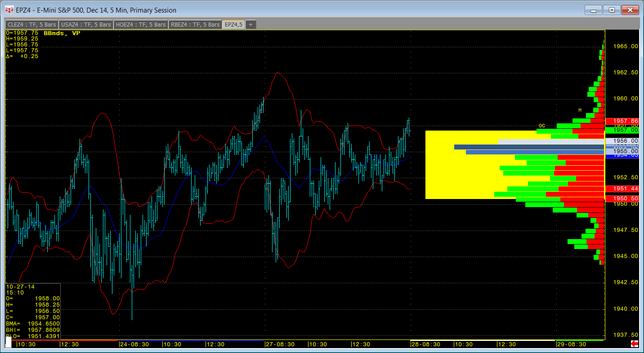Switch to the CLEZ4 : TF, 5 Bars tab
Viewport: 644px width, 353px height.
[31, 24]
